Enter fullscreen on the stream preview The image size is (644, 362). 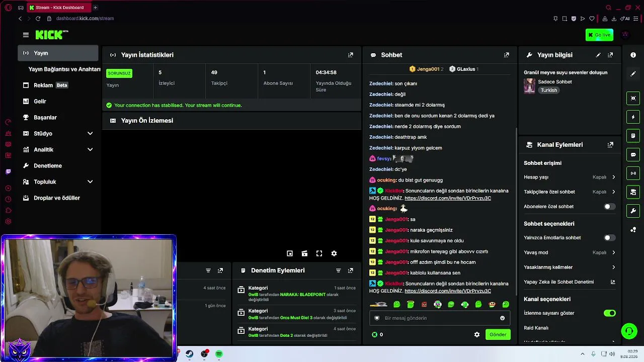point(319,253)
